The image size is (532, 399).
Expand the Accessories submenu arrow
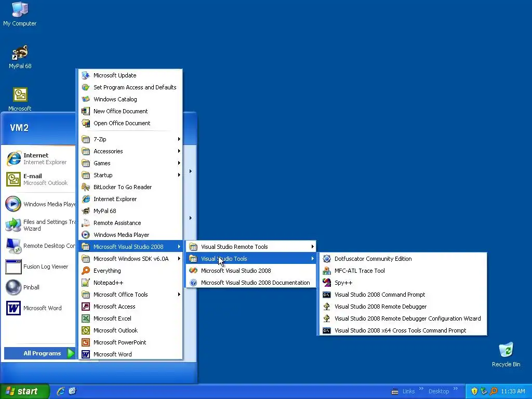[x=179, y=151]
